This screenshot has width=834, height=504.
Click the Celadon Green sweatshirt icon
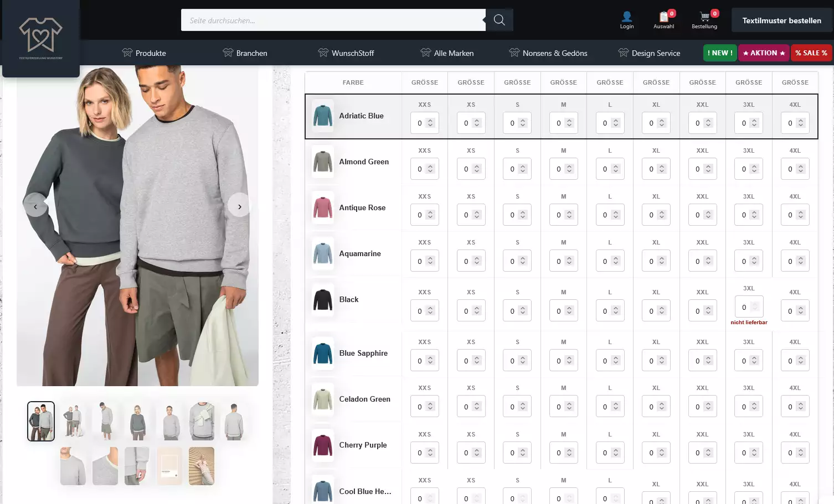pos(322,399)
